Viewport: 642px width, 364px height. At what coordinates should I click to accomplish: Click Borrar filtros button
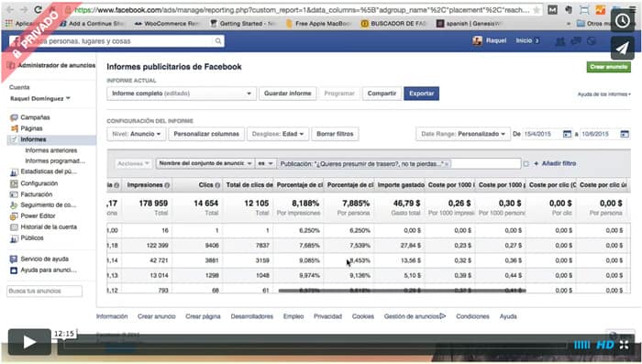(x=335, y=134)
